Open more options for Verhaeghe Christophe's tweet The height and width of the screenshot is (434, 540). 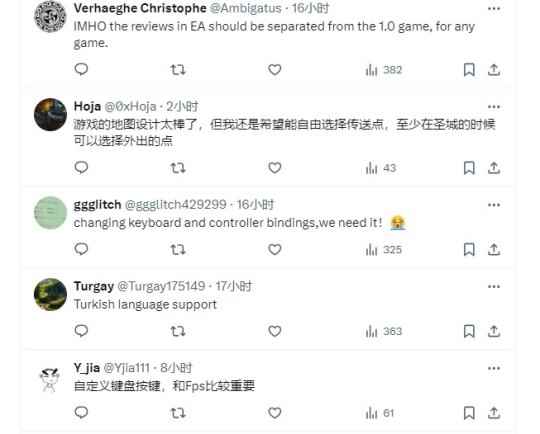[494, 9]
